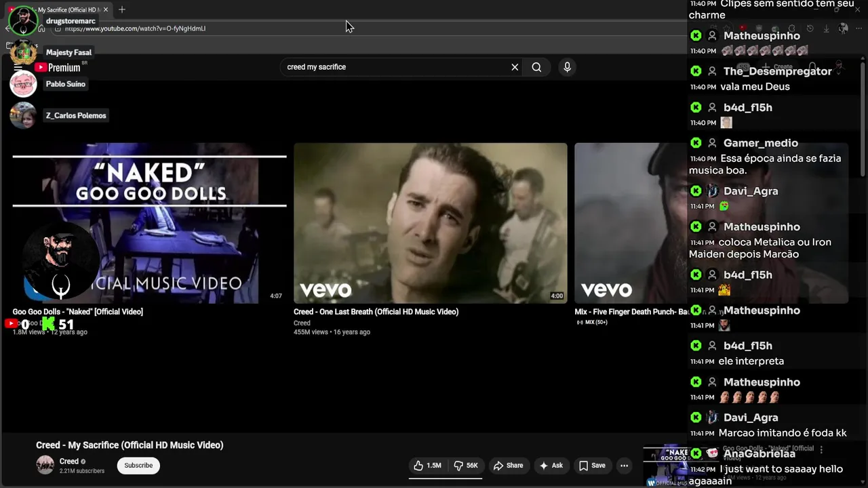868x488 pixels.
Task: Open a new browser tab
Action: [x=122, y=9]
